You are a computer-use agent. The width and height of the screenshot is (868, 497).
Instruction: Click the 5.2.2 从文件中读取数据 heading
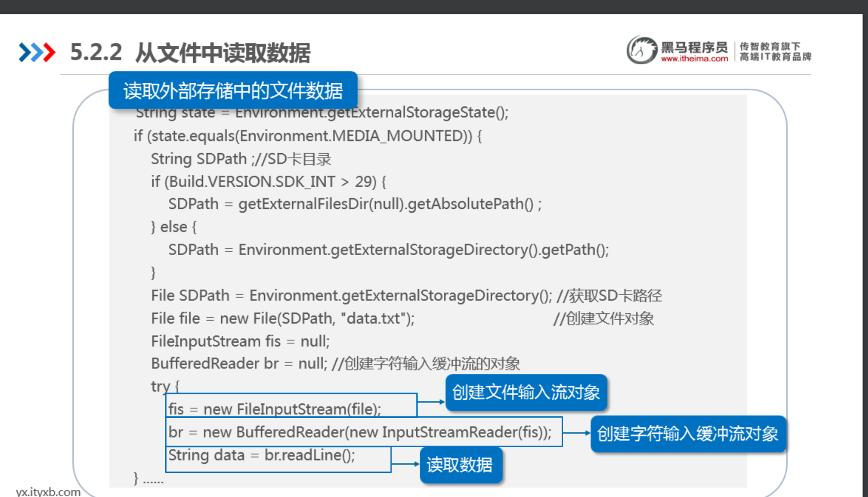click(x=190, y=53)
